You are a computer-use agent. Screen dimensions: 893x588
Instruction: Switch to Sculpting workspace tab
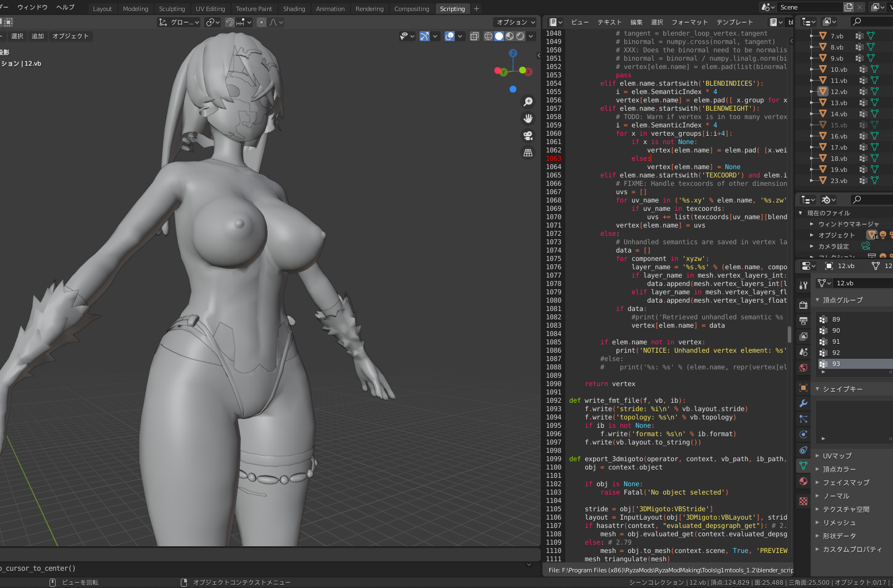(x=172, y=9)
